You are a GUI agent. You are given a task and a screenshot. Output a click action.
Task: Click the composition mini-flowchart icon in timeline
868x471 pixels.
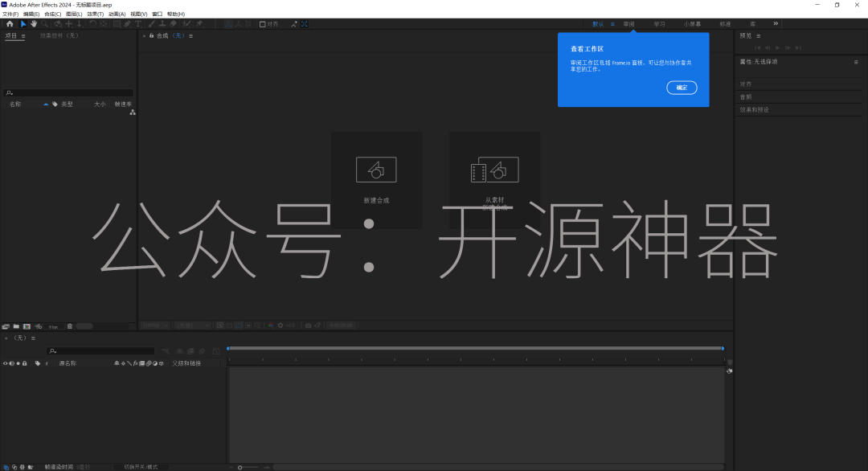click(x=166, y=351)
